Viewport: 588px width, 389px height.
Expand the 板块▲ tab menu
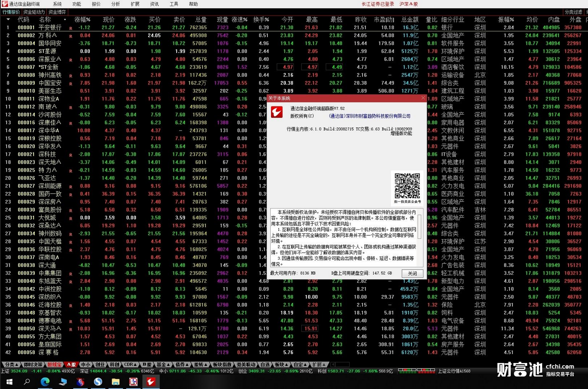pos(281,365)
